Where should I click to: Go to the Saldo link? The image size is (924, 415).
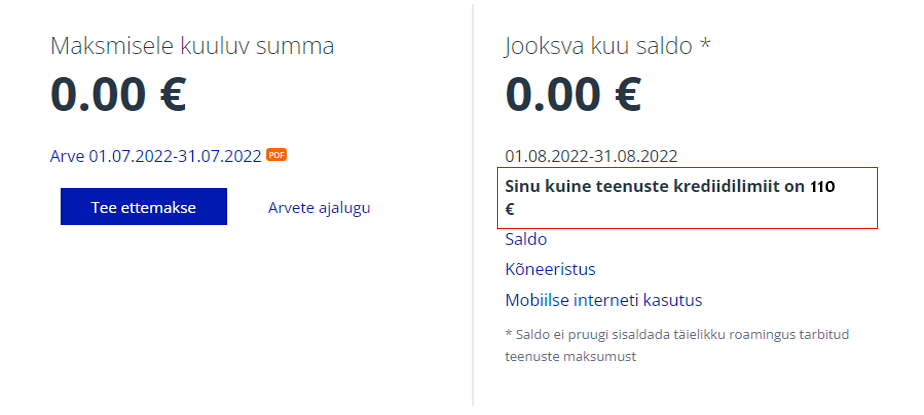[x=526, y=239]
